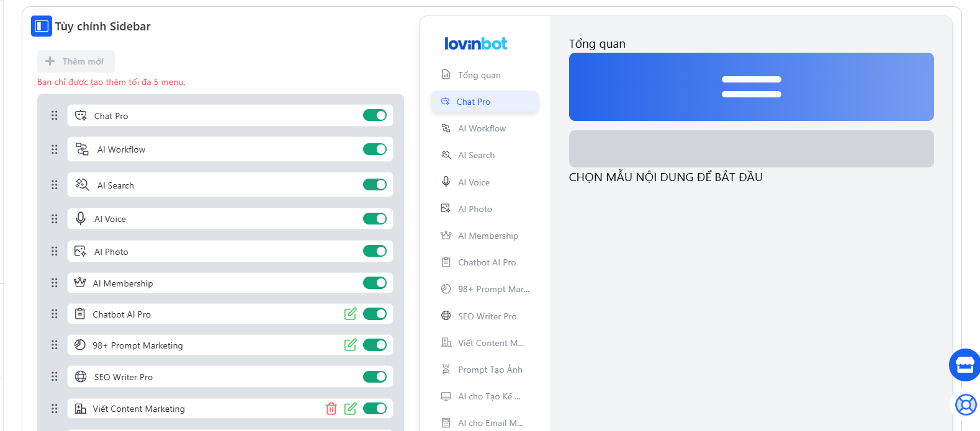The height and width of the screenshot is (431, 980).
Task: Click edit icon on 98+ Prompt Marketing row
Action: tap(351, 345)
